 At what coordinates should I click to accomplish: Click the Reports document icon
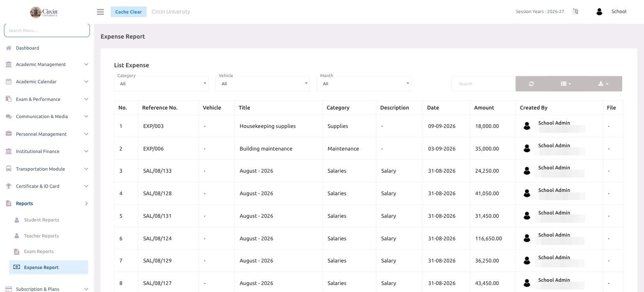point(9,203)
